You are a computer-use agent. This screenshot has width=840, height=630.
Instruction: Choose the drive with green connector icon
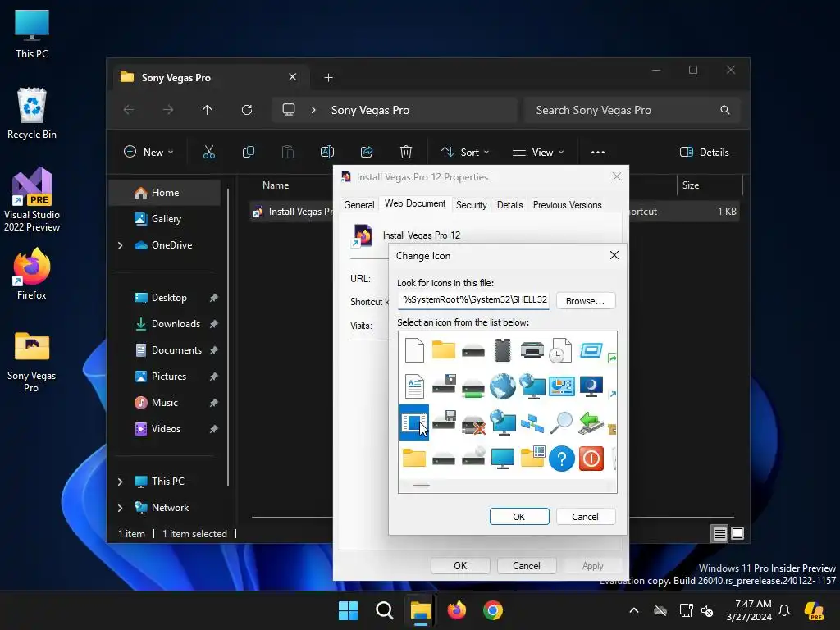coord(473,388)
